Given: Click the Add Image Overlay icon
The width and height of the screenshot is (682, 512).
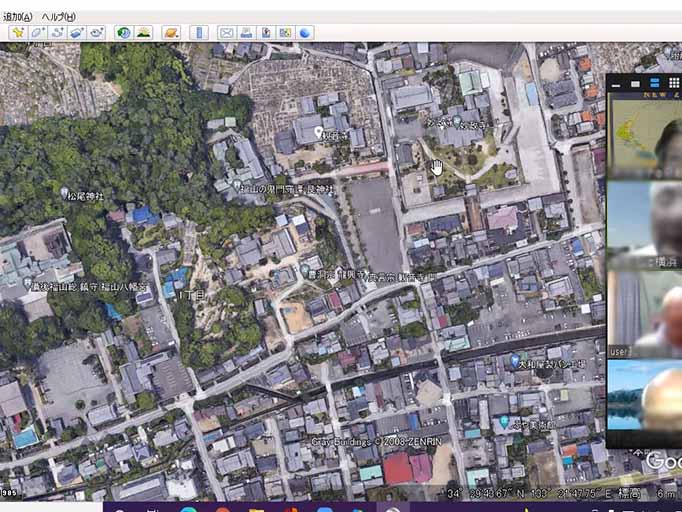Looking at the screenshot, I should pyautogui.click(x=77, y=32).
